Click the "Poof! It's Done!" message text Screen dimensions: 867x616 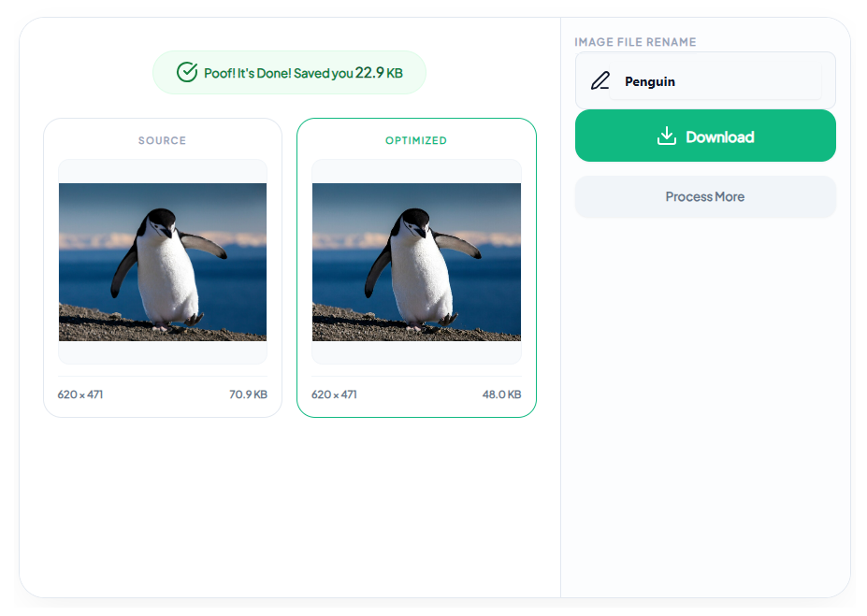(257, 73)
